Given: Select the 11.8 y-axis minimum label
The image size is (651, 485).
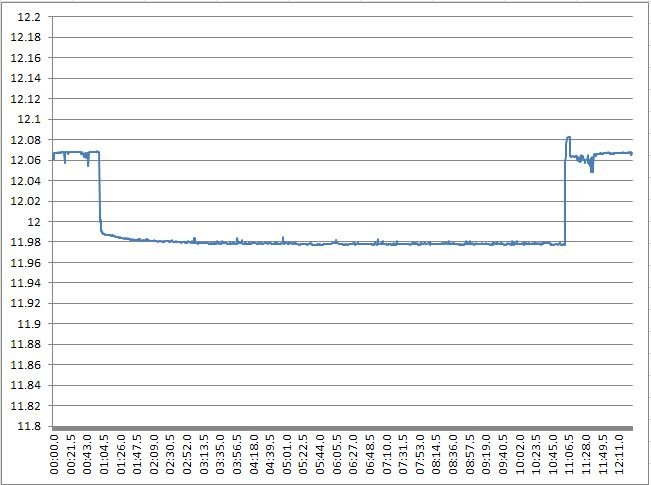Looking at the screenshot, I should [x=29, y=427].
